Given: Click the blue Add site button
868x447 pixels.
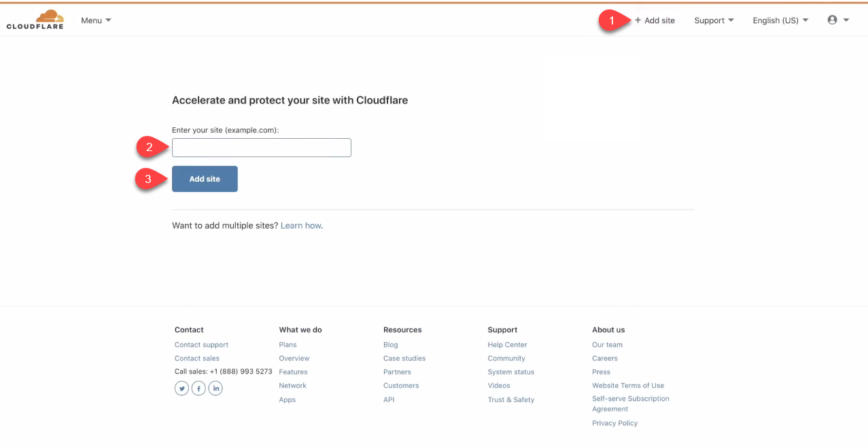Looking at the screenshot, I should coord(205,178).
